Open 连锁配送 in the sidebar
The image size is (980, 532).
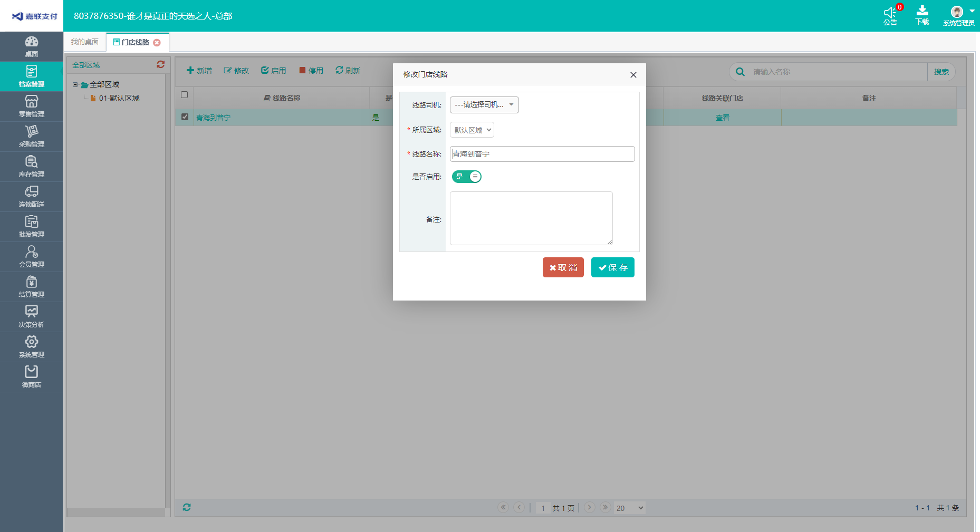click(x=32, y=197)
